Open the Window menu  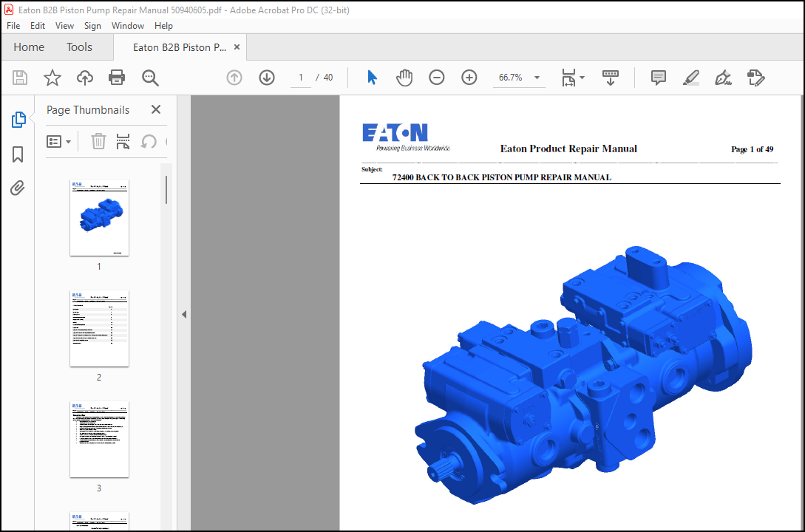click(128, 26)
